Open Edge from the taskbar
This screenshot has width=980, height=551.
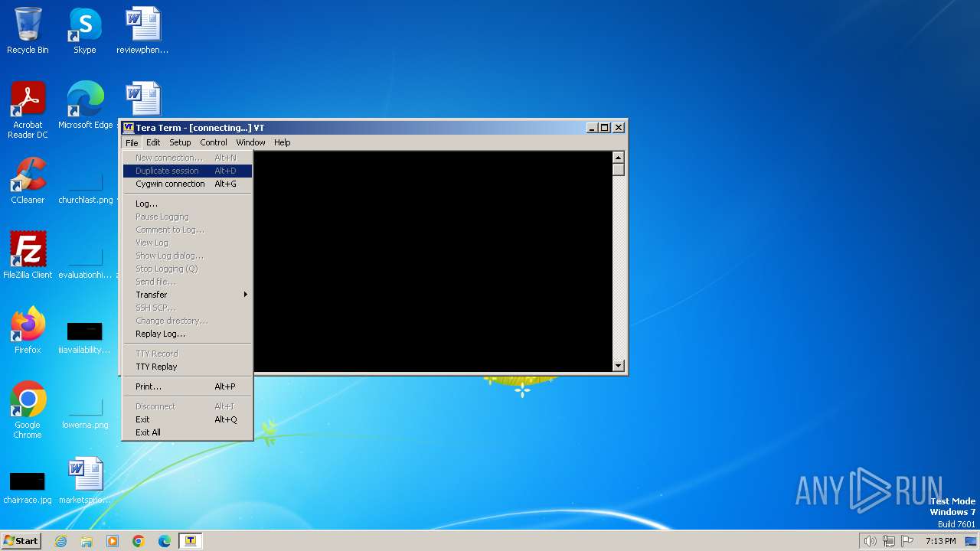pyautogui.click(x=165, y=541)
